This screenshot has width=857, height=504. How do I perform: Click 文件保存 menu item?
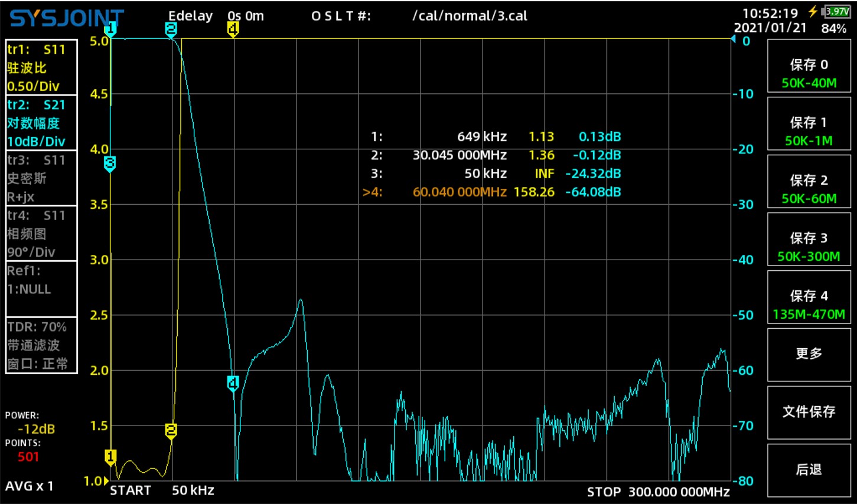click(x=809, y=413)
